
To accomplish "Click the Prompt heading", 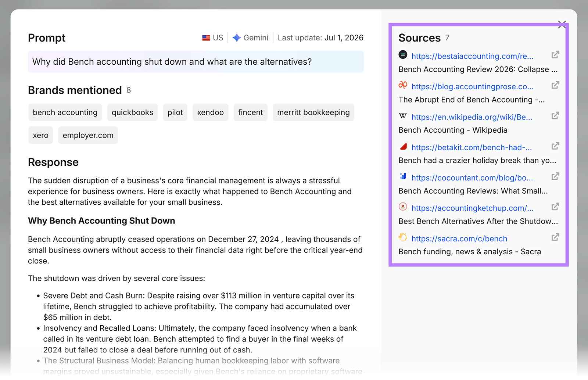I will tap(47, 38).
